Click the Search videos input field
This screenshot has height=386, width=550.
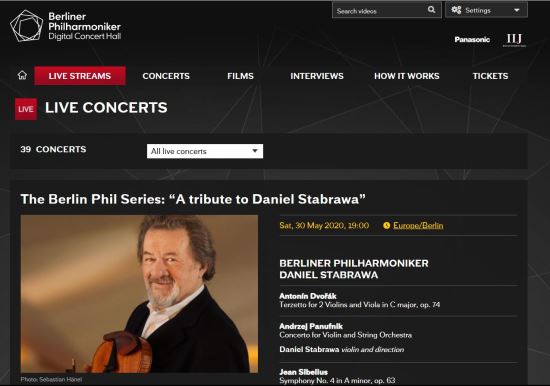pyautogui.click(x=381, y=11)
